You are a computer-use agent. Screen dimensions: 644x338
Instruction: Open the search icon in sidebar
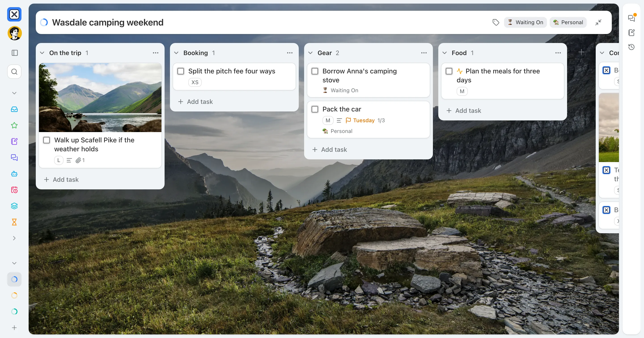(x=14, y=72)
